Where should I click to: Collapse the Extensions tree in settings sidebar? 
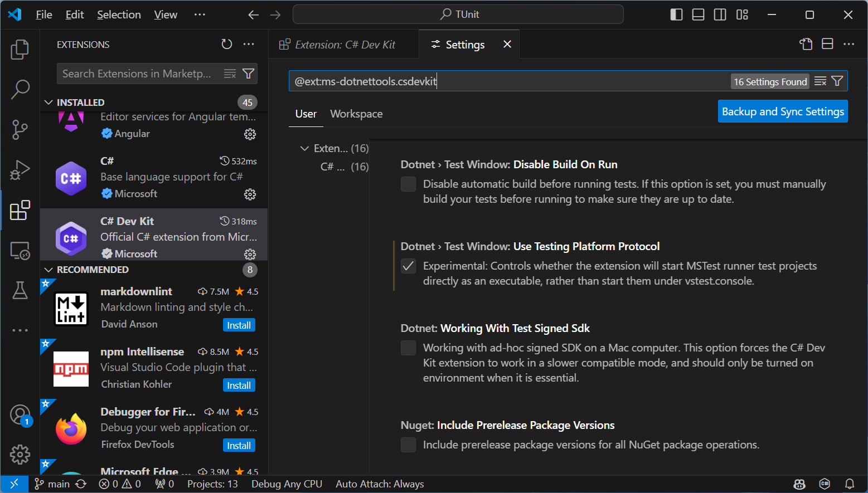click(x=304, y=148)
